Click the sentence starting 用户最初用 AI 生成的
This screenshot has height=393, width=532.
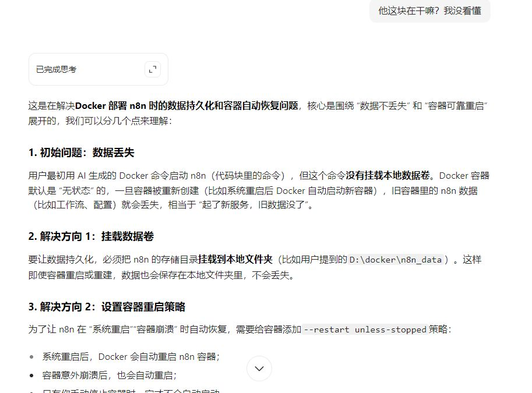(259, 190)
